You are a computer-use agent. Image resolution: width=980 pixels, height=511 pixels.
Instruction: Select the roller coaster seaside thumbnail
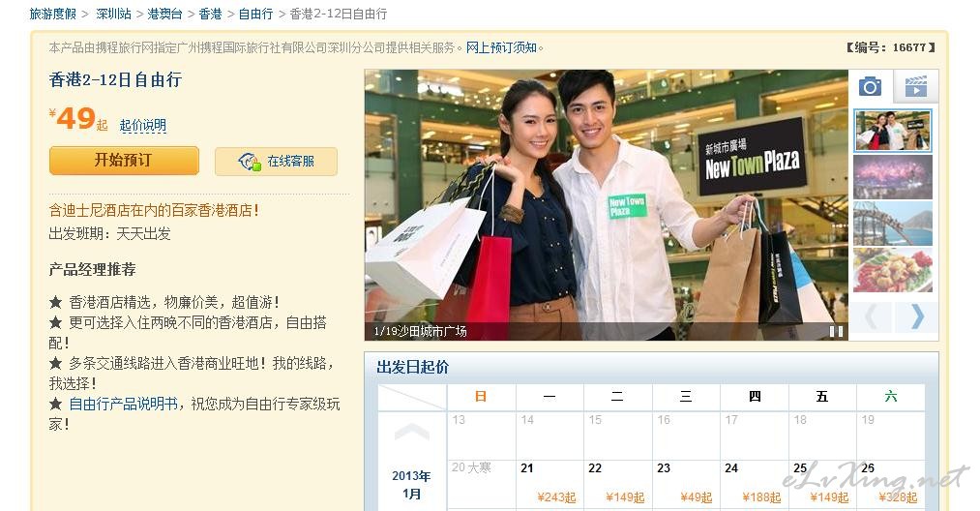point(893,224)
